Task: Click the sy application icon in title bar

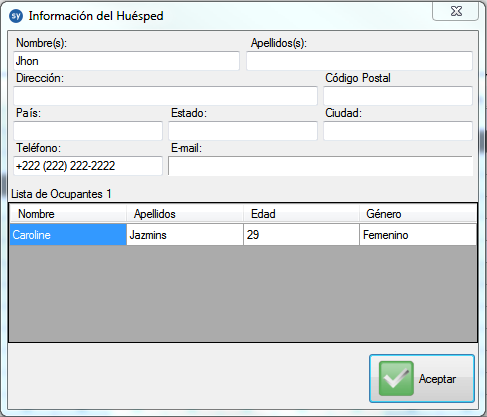Action: coord(16,16)
